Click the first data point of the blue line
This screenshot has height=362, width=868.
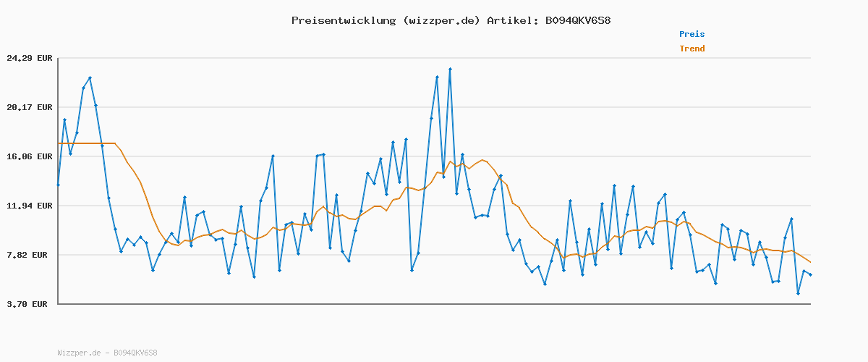(x=58, y=185)
